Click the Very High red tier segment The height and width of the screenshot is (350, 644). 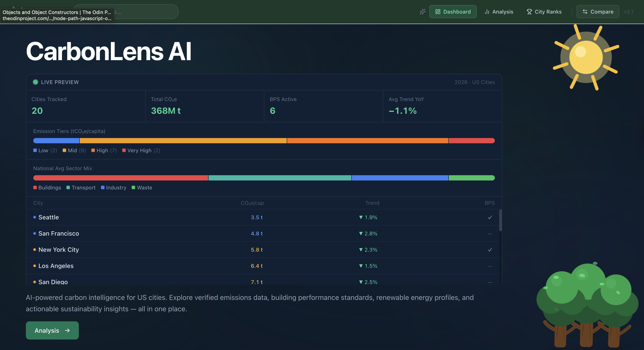click(x=471, y=141)
